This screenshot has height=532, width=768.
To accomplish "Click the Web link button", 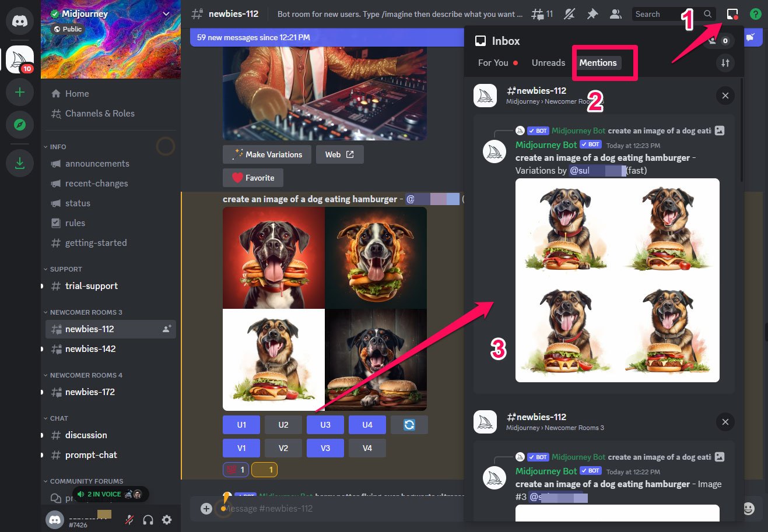I will pyautogui.click(x=339, y=154).
